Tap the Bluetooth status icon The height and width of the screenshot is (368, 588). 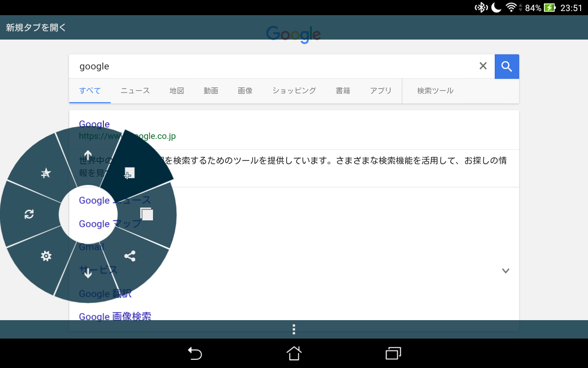click(x=481, y=7)
